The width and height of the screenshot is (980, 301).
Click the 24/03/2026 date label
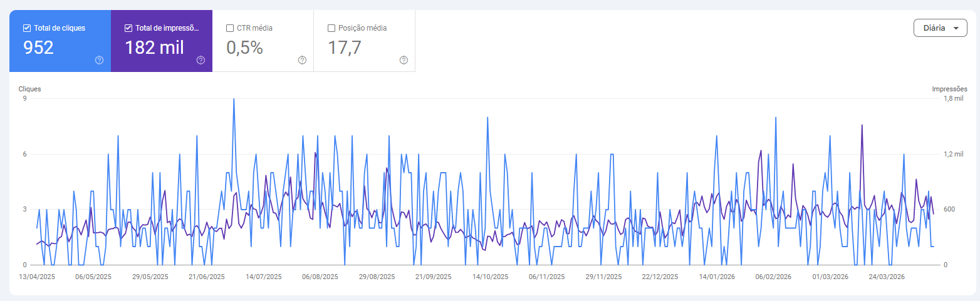(887, 276)
